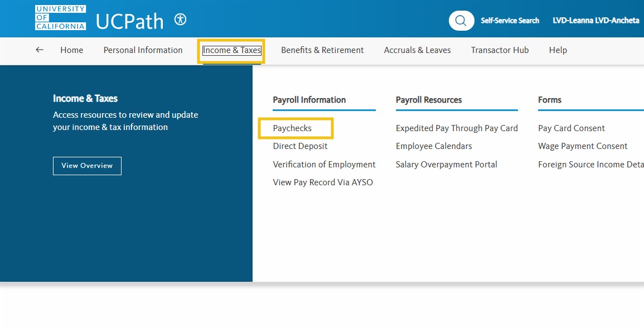The height and width of the screenshot is (332, 644).
Task: Open the Direct Deposit link
Action: (x=300, y=146)
